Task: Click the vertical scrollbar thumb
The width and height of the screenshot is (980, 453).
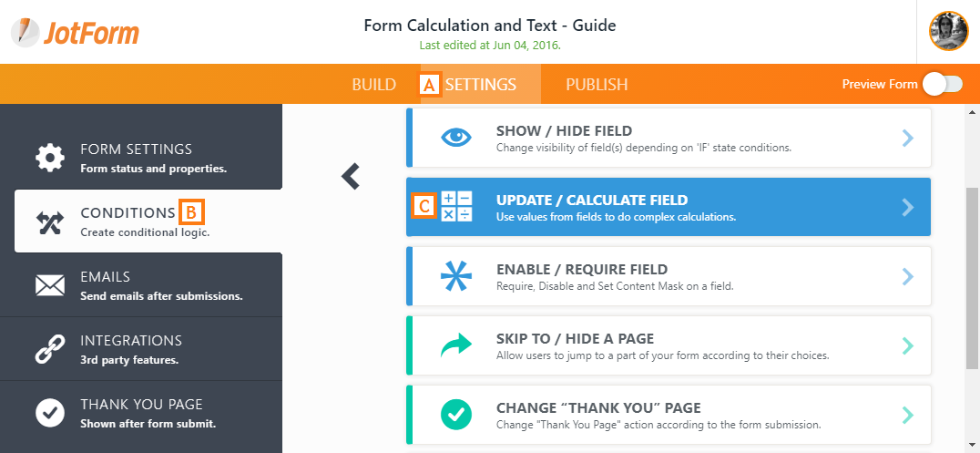Action: (973, 273)
